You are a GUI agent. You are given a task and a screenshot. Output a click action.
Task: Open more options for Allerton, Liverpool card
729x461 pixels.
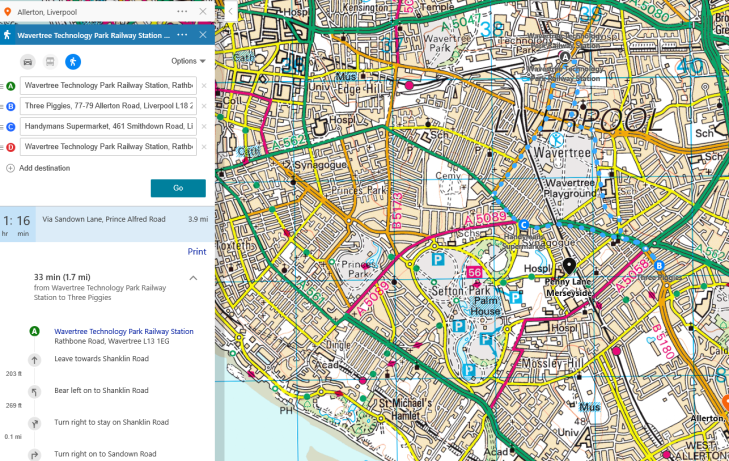[x=182, y=11]
